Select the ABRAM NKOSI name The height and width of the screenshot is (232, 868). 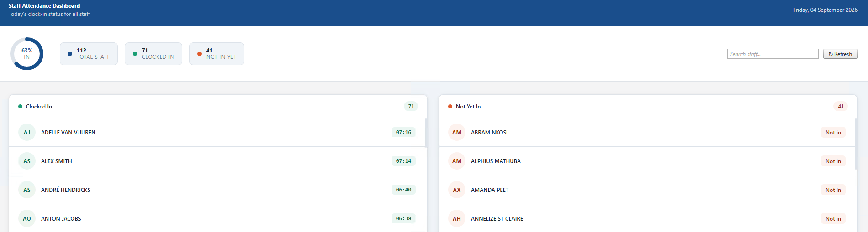[x=489, y=133]
